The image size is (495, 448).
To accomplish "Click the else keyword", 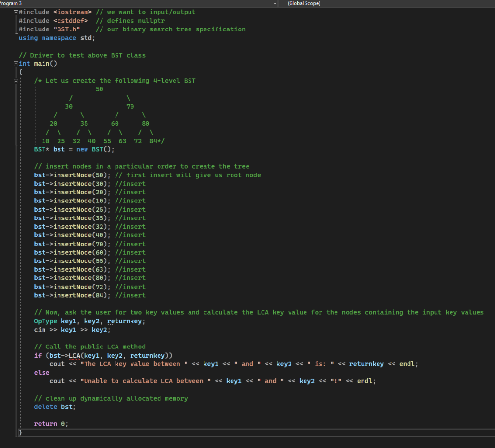I will pyautogui.click(x=42, y=373).
